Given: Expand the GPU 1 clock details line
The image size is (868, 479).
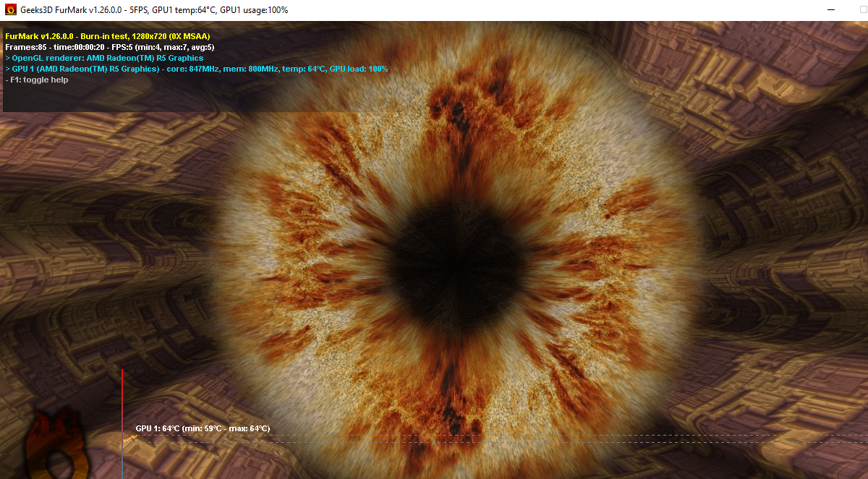Looking at the screenshot, I should [x=195, y=69].
